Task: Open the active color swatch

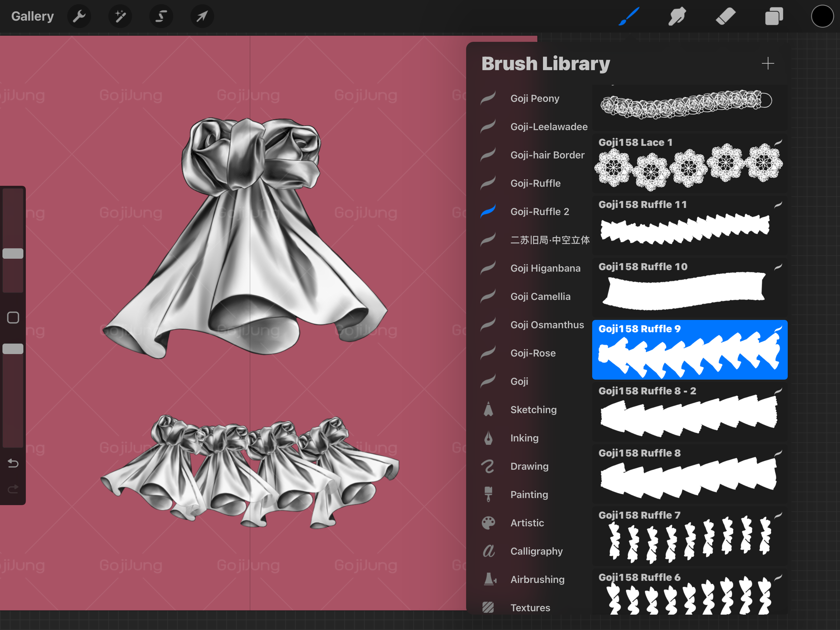Action: tap(822, 16)
